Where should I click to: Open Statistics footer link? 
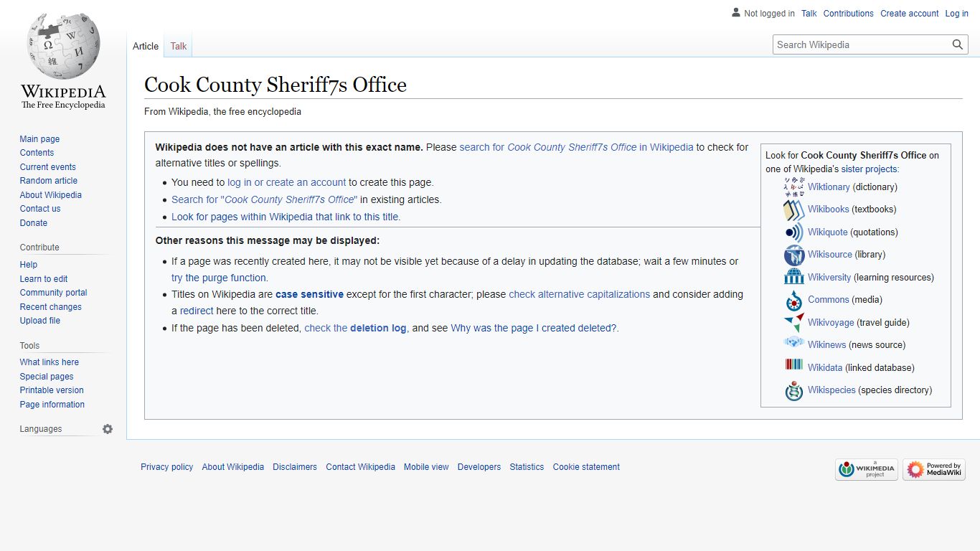coord(527,467)
